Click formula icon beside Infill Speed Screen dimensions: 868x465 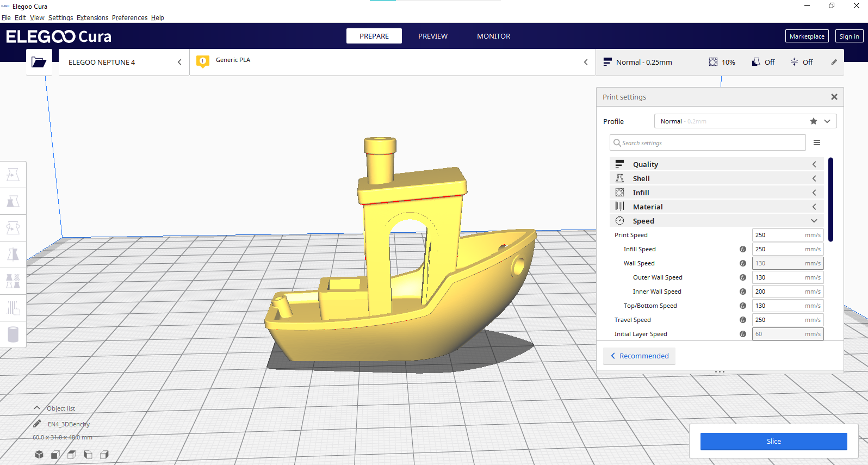[x=743, y=249]
